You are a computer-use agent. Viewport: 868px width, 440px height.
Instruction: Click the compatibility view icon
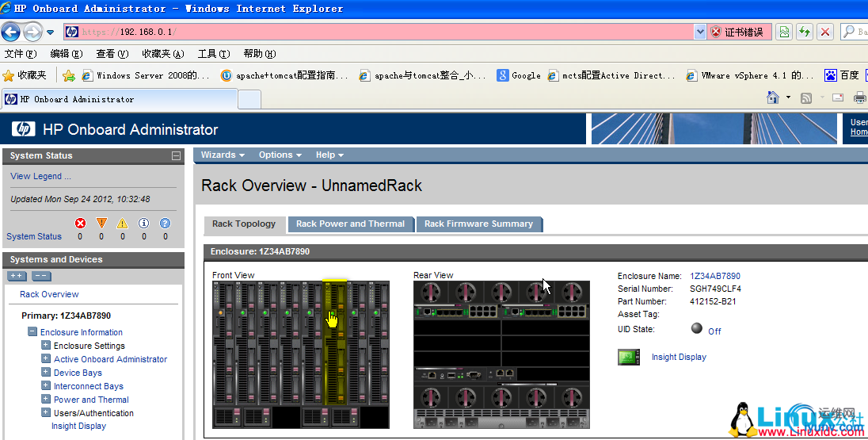click(784, 33)
